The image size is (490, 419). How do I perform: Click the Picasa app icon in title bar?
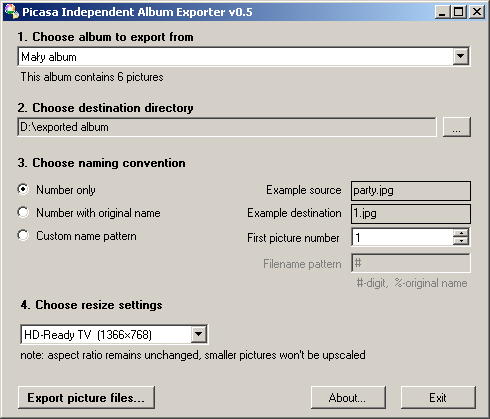(x=12, y=12)
